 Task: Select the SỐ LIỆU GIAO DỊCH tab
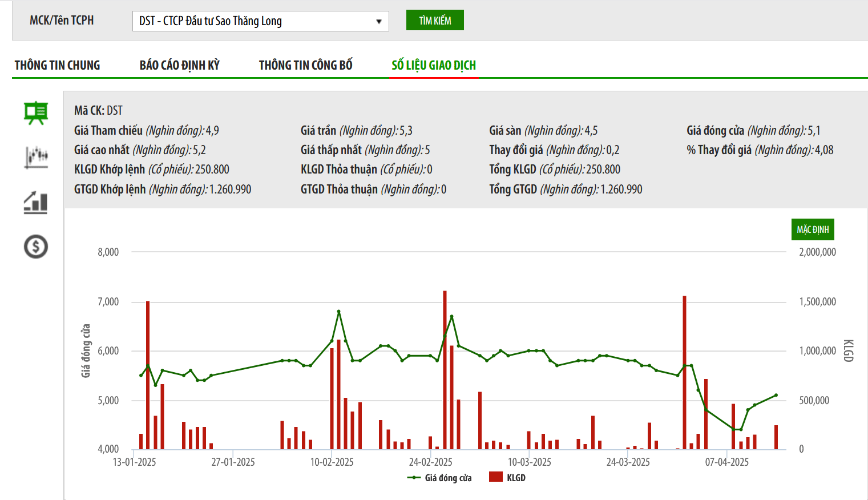point(433,65)
